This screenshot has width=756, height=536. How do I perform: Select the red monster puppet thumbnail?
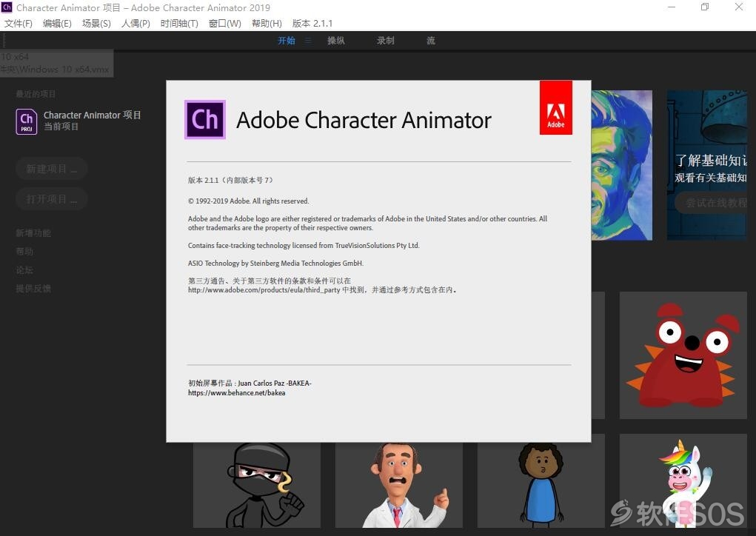(683, 355)
